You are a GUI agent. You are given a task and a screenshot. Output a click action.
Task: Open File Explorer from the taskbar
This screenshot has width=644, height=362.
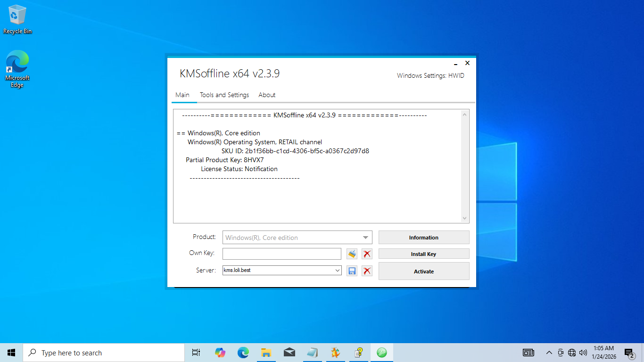[266, 353]
